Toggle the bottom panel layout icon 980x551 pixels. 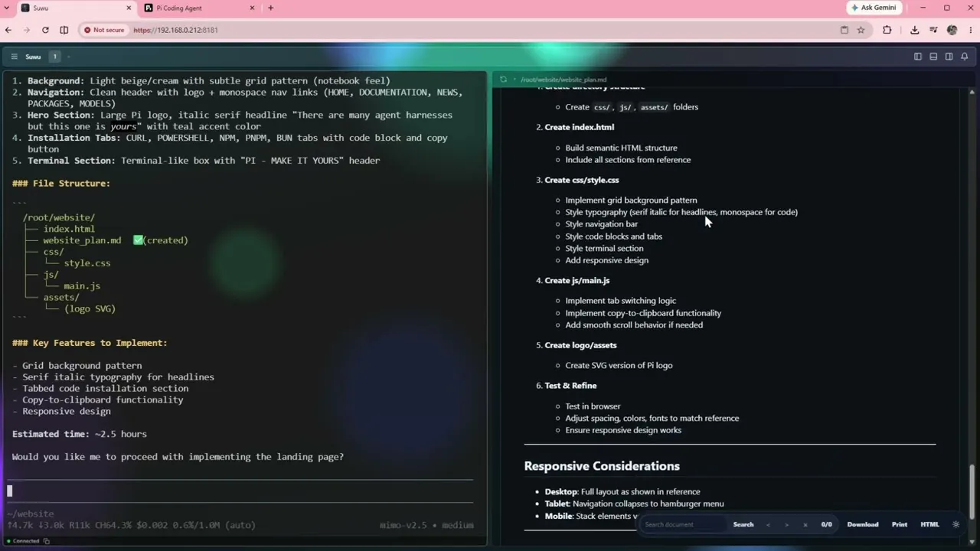(x=933, y=57)
